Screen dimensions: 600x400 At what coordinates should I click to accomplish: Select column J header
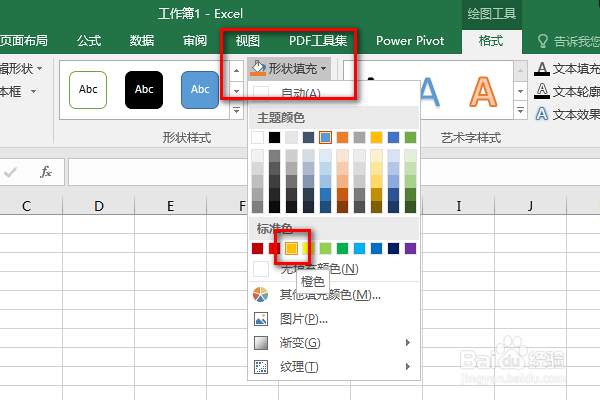530,206
